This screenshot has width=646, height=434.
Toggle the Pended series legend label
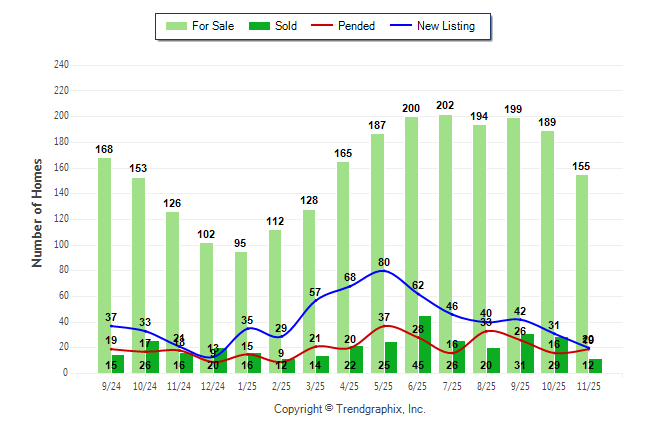[x=357, y=26]
